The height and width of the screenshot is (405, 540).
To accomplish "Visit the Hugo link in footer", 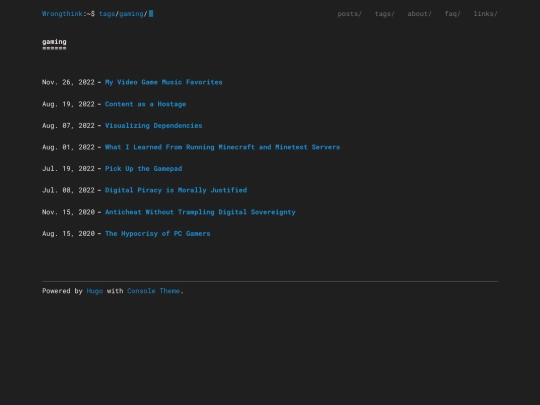I will click(95, 291).
